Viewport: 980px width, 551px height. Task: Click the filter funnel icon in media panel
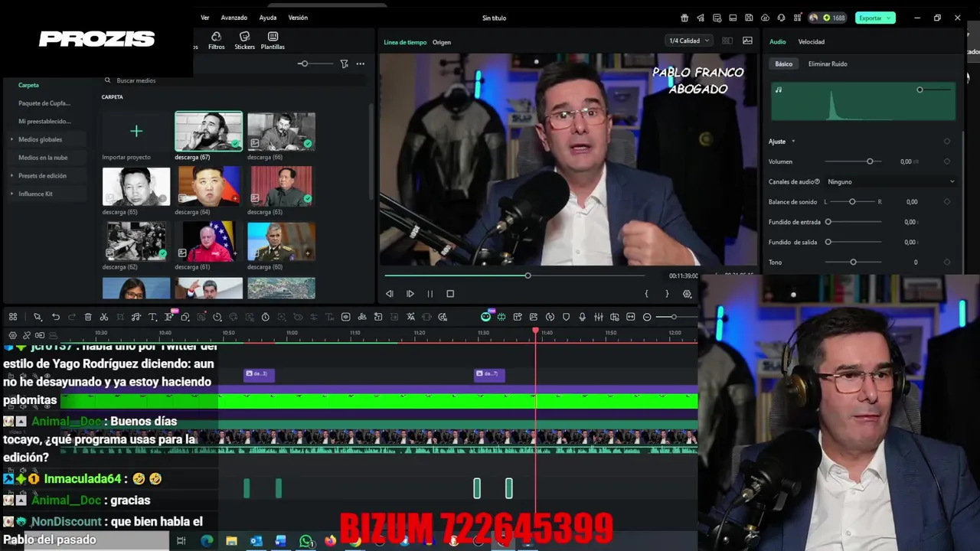click(x=344, y=64)
